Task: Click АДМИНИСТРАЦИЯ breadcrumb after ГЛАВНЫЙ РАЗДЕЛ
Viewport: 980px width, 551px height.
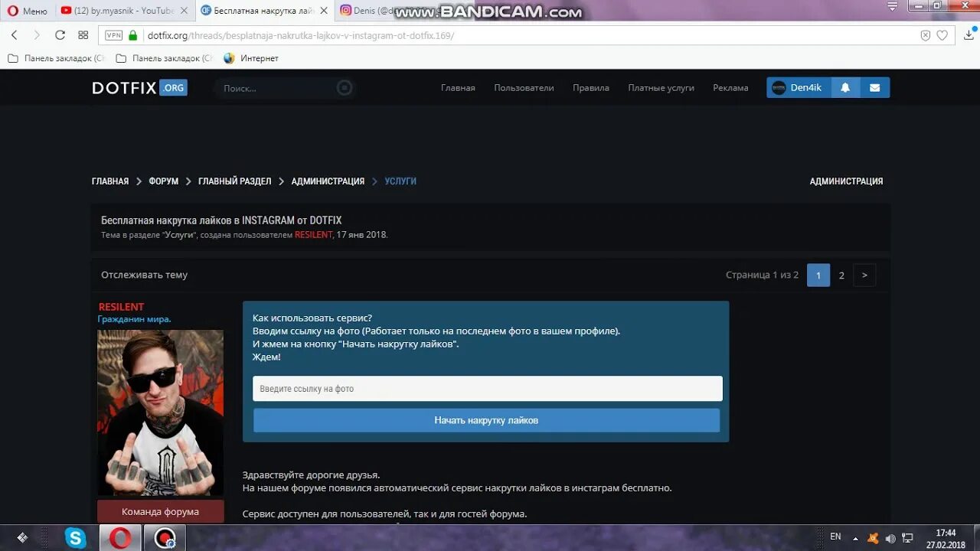Action: click(328, 181)
